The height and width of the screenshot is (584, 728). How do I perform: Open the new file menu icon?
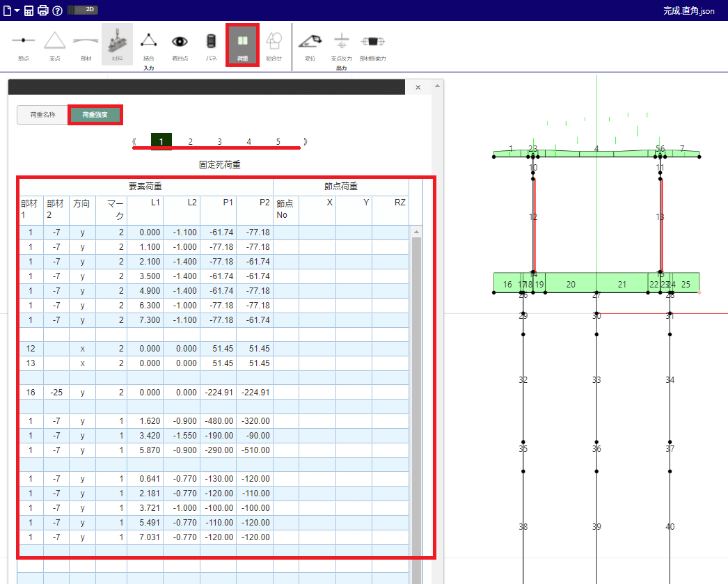click(x=8, y=10)
